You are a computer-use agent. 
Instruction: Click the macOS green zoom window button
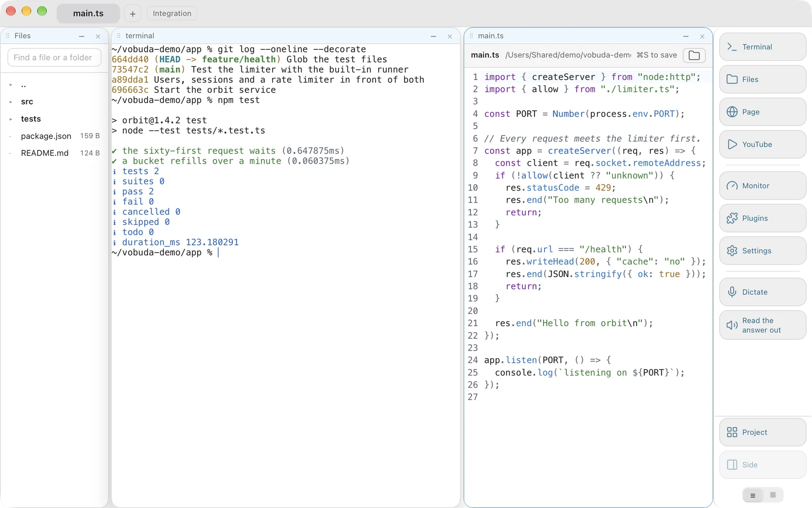[42, 11]
